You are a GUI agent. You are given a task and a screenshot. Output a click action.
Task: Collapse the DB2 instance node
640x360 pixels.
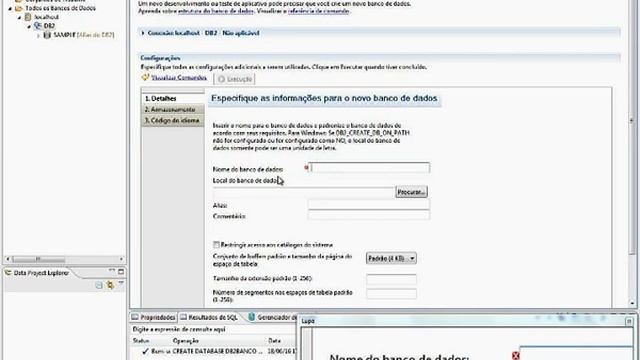pos(29,27)
